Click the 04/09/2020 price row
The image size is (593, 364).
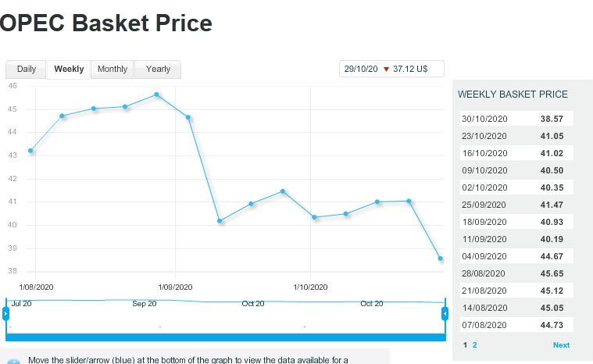pyautogui.click(x=516, y=256)
